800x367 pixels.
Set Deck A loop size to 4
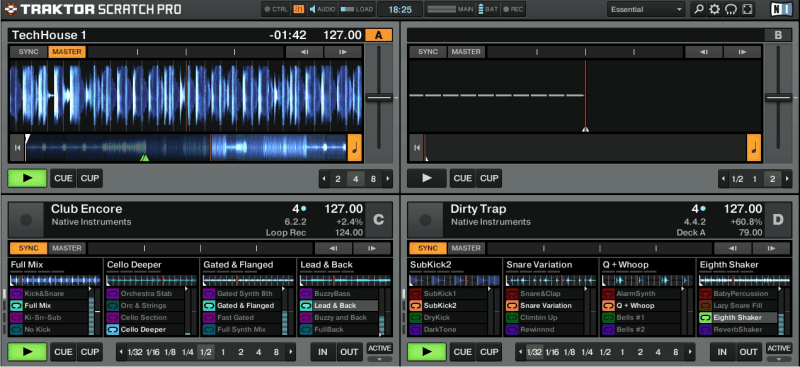pyautogui.click(x=356, y=179)
